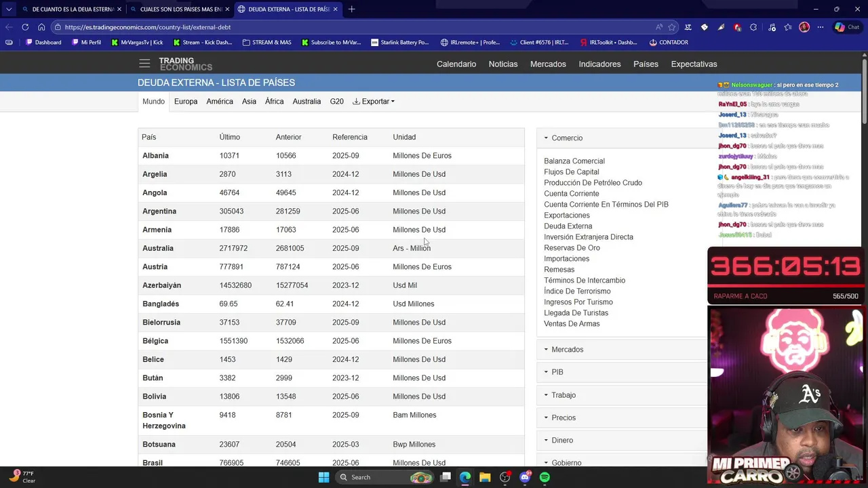
Task: Select the Europa region tab
Action: click(x=186, y=101)
